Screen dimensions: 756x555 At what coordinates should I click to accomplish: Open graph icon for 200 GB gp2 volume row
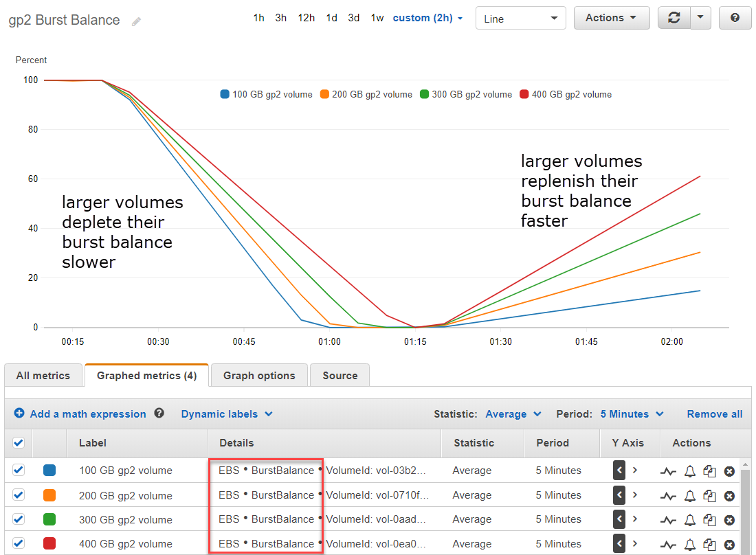click(x=668, y=496)
